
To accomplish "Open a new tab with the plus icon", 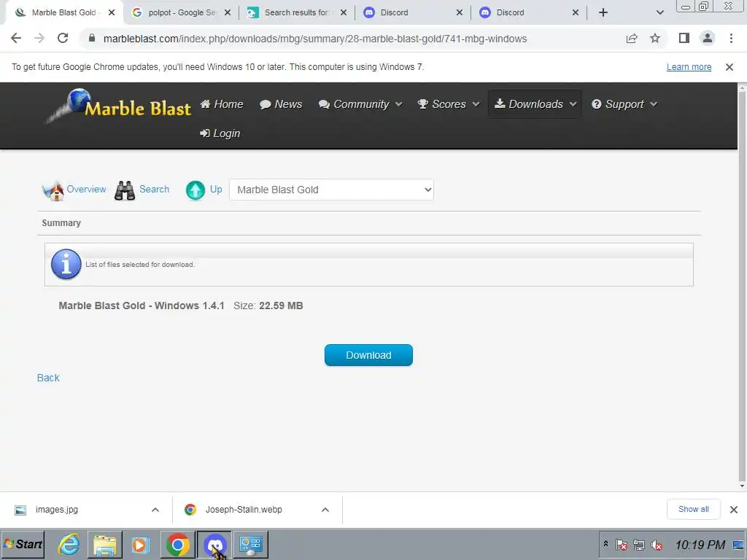I will [603, 12].
